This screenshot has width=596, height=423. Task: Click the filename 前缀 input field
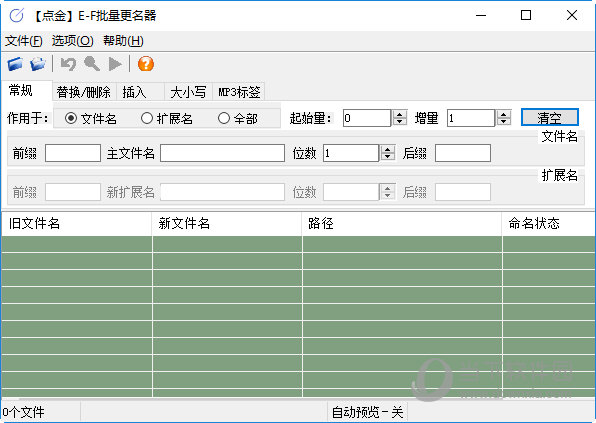(73, 153)
